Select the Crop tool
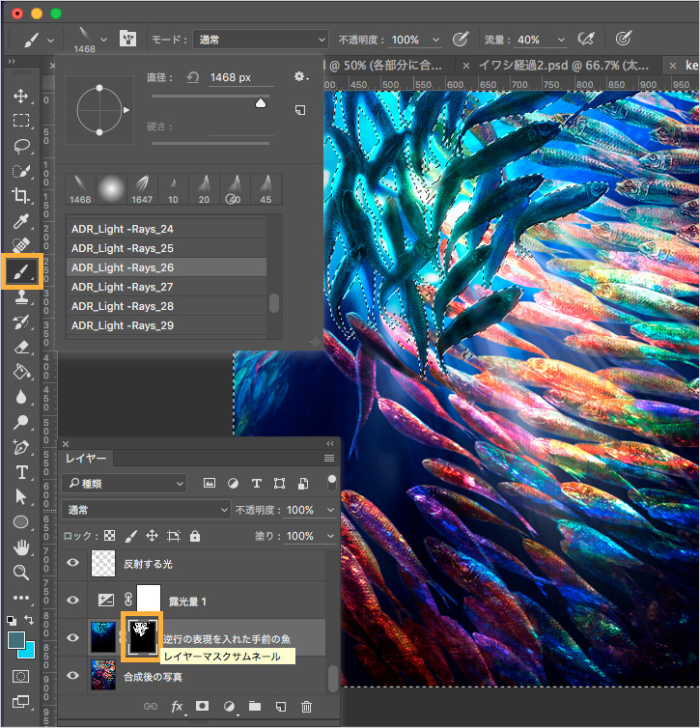 pos(20,195)
